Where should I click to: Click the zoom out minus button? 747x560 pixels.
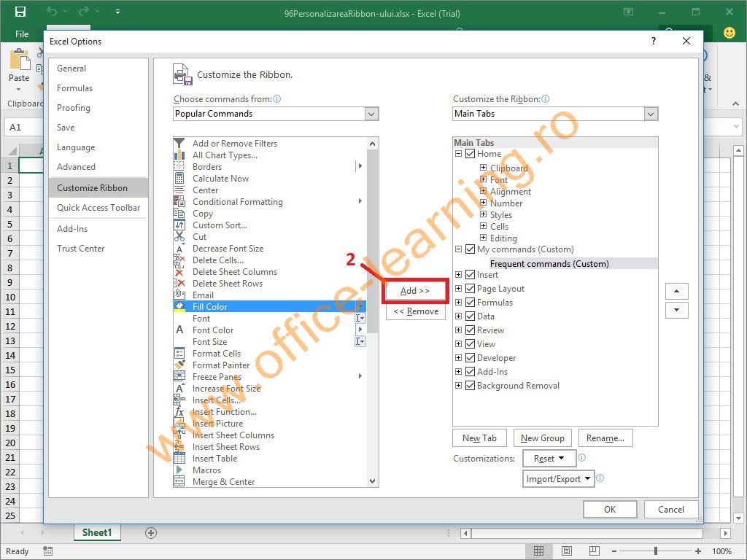coord(614,551)
